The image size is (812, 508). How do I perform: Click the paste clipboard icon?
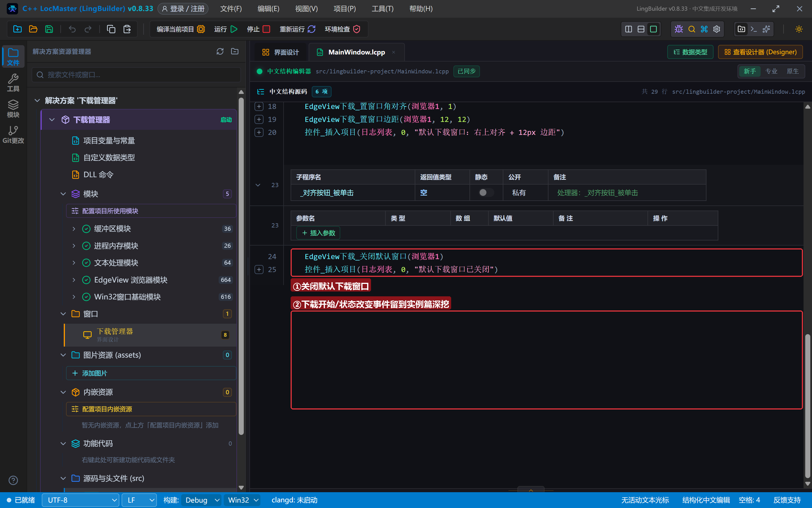pos(127,29)
